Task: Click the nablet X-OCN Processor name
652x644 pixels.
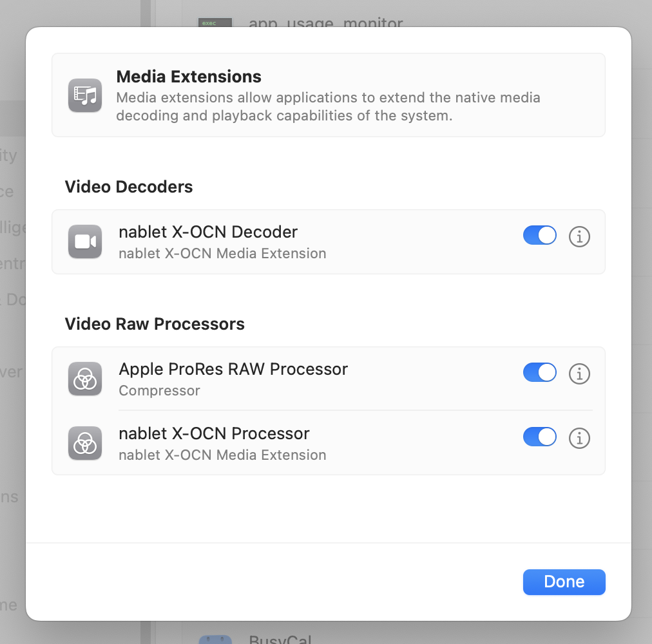Action: coord(214,433)
